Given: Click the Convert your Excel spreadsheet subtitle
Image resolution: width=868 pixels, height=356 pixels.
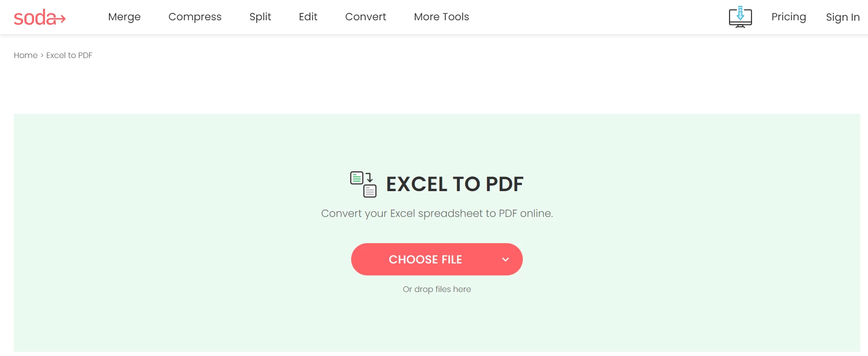Looking at the screenshot, I should pyautogui.click(x=437, y=214).
